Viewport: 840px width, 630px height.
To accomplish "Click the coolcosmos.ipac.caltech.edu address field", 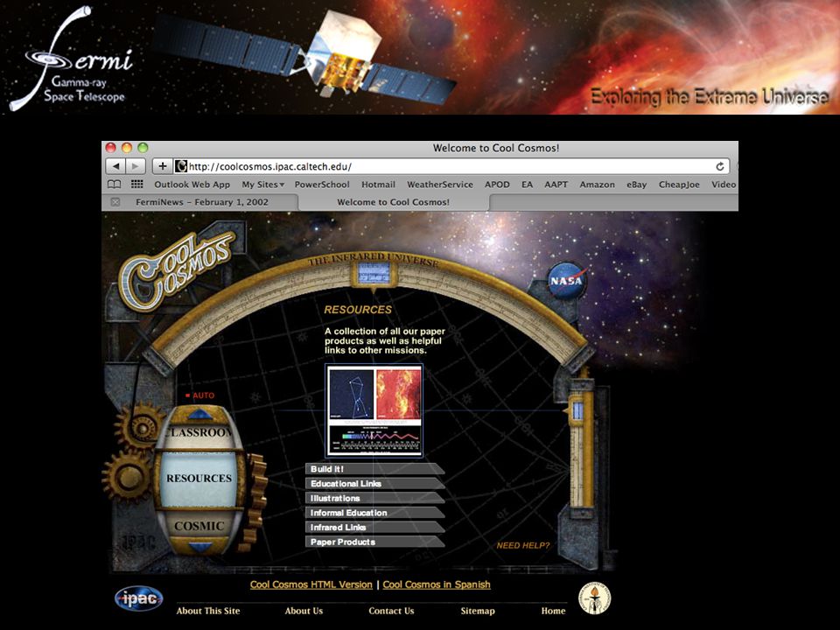I will [x=450, y=166].
